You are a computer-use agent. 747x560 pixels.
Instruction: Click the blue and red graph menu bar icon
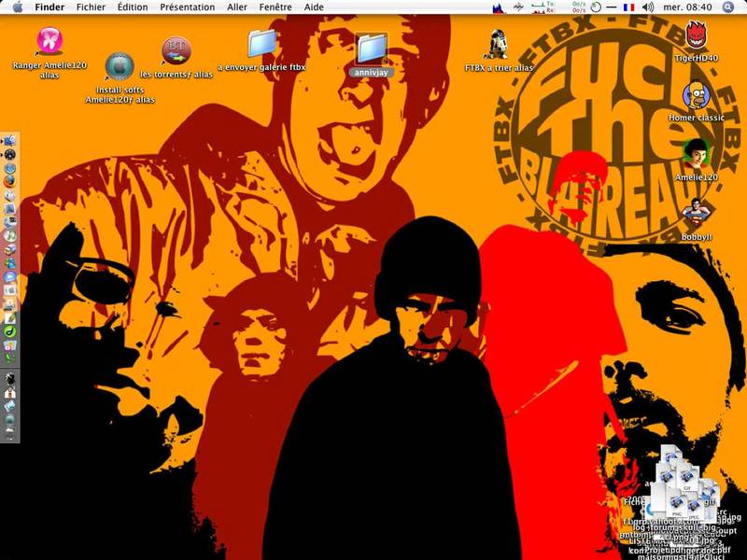499,7
